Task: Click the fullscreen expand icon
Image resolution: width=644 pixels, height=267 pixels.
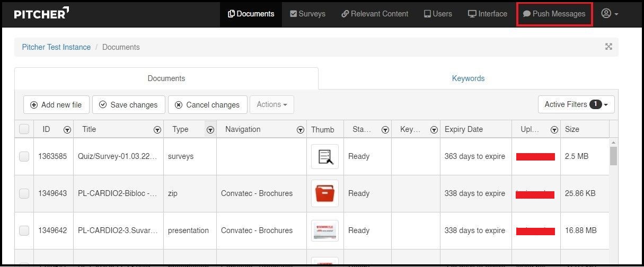Action: (x=608, y=47)
